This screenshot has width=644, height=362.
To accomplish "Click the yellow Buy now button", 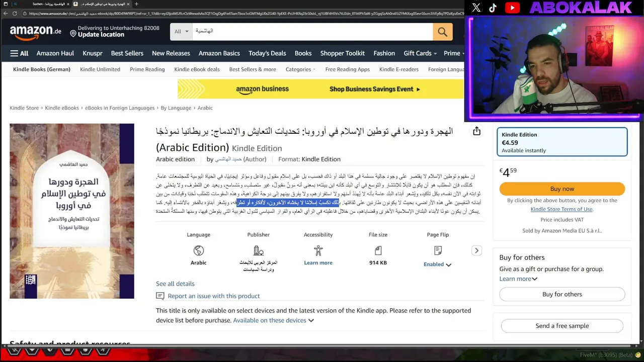I will coord(562,189).
